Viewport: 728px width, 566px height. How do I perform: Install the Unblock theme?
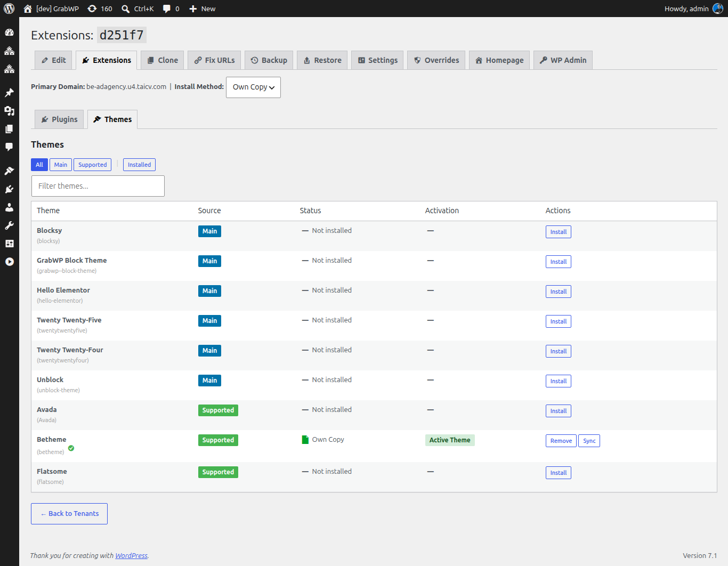(559, 381)
